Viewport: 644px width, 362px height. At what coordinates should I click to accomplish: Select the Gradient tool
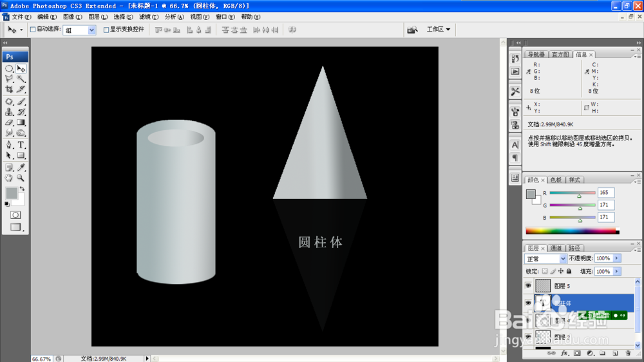21,122
